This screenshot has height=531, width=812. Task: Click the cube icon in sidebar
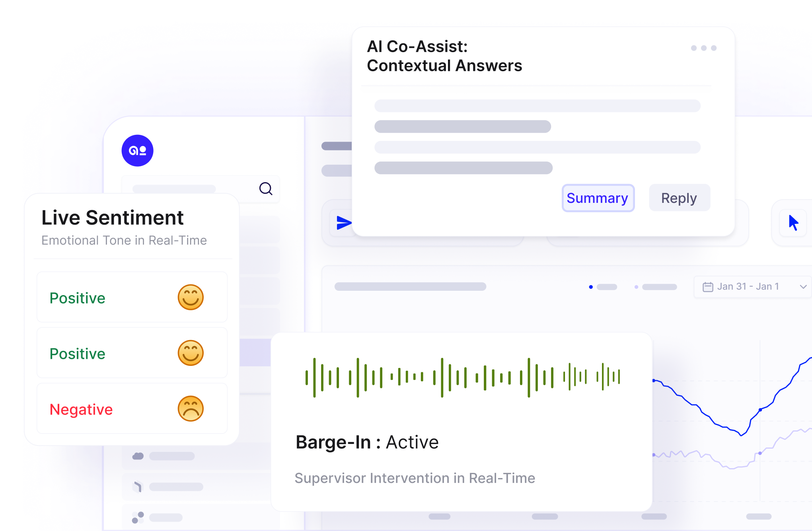(x=138, y=486)
